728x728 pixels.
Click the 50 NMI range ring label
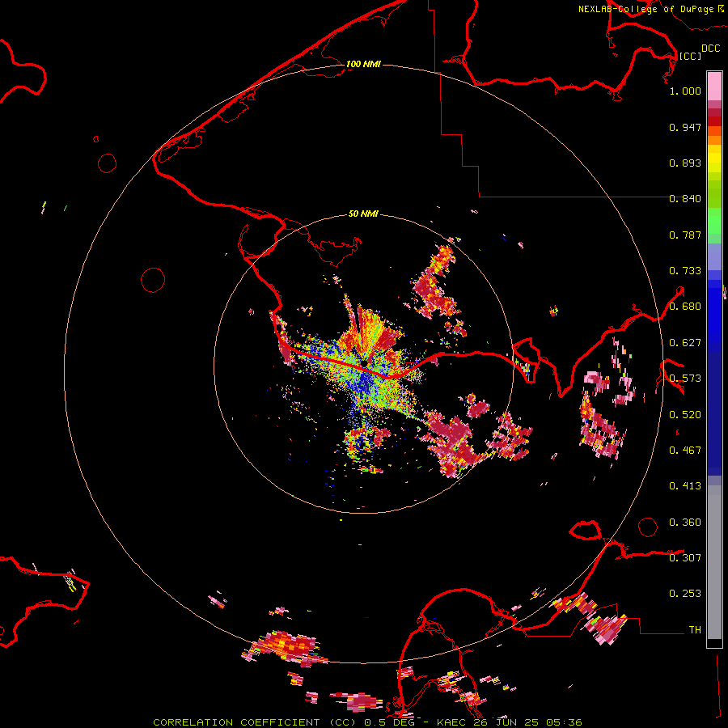(x=363, y=214)
